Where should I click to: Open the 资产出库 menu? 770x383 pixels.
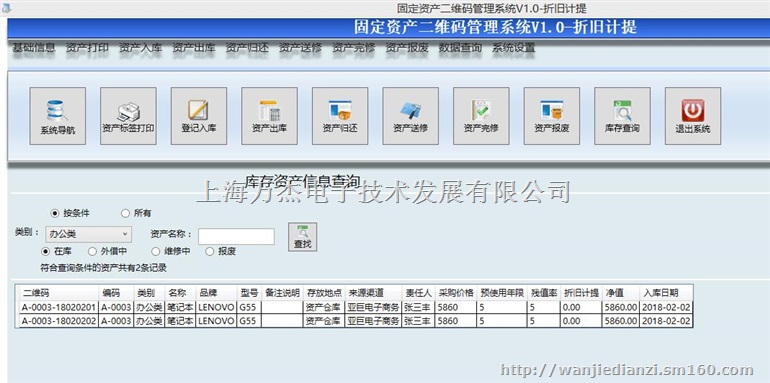193,48
